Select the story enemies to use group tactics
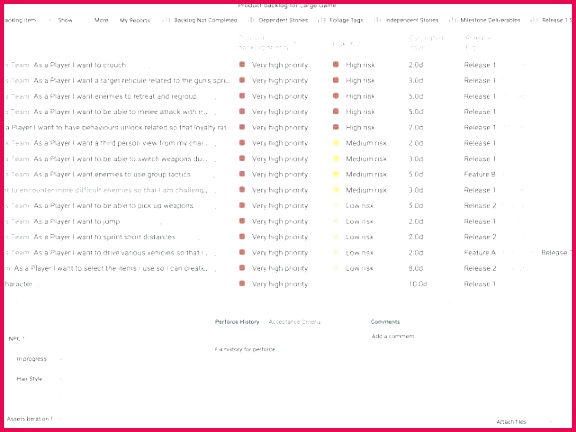 112,174
